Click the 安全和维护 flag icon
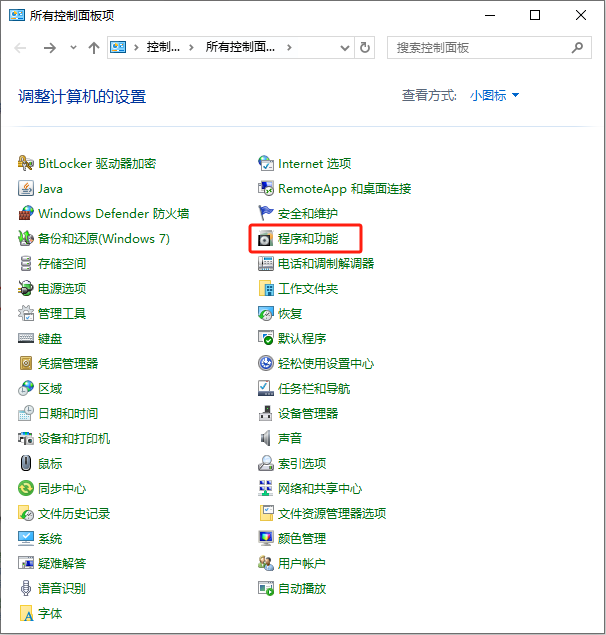Viewport: 606px width, 635px height. pos(266,213)
